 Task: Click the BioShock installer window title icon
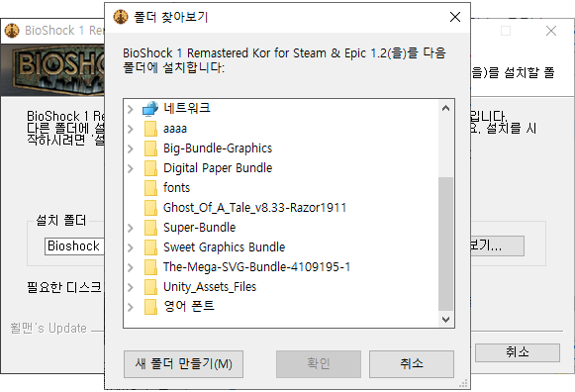tap(12, 31)
